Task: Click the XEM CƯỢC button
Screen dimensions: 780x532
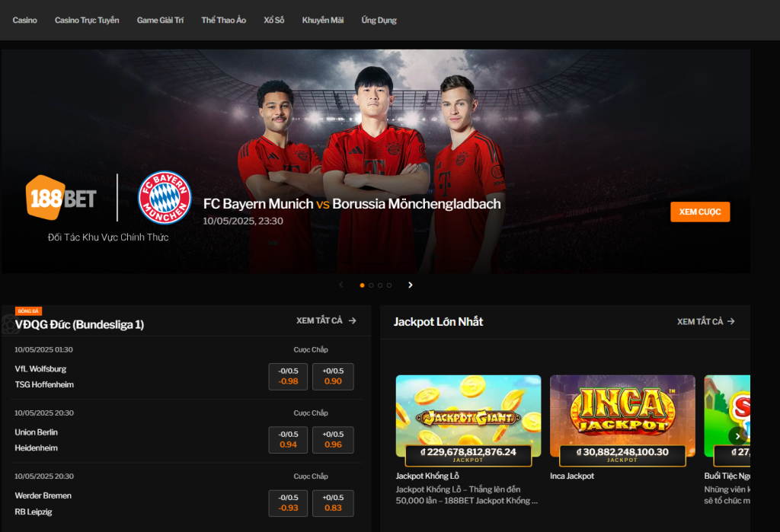Action: point(700,212)
